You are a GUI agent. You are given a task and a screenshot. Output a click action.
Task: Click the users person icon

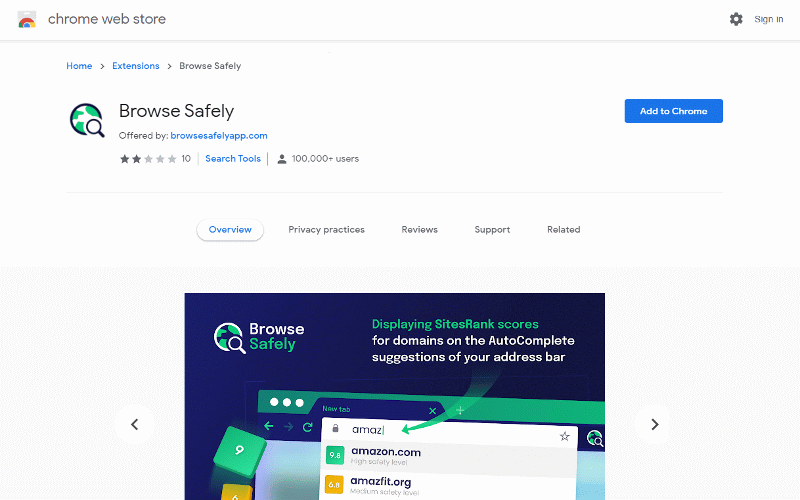click(x=282, y=159)
